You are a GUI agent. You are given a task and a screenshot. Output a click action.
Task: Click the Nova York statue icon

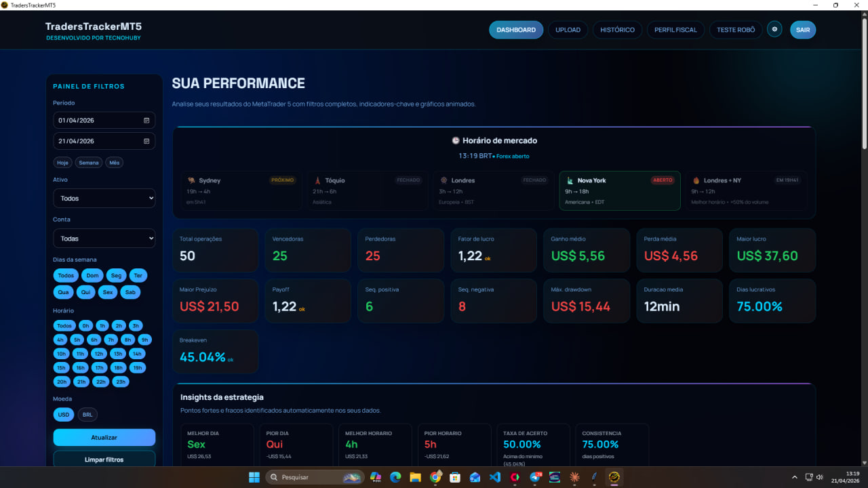point(570,180)
